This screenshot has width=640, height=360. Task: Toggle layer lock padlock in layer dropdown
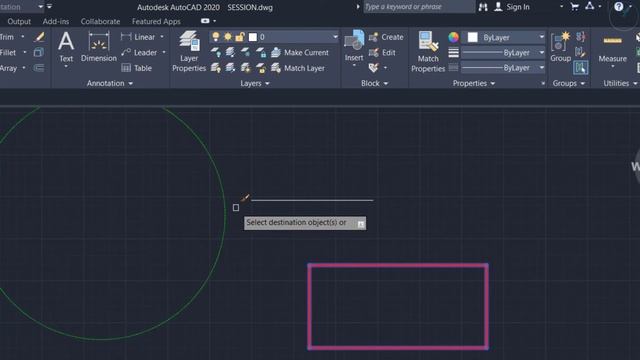(x=240, y=37)
